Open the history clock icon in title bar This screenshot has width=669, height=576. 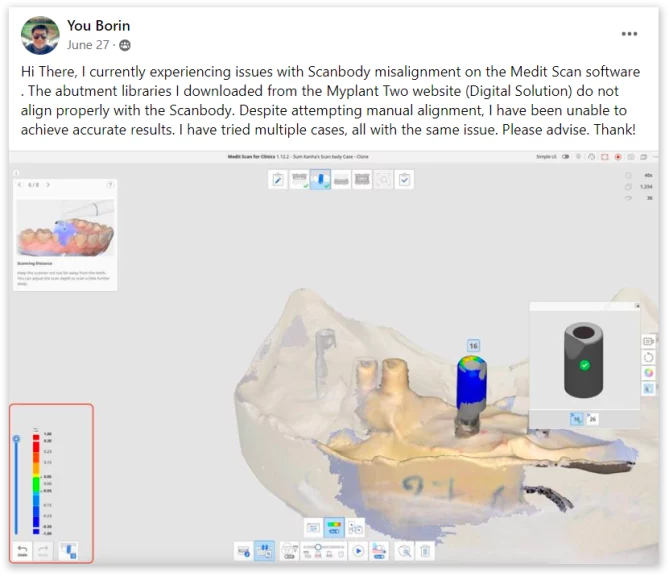point(591,157)
